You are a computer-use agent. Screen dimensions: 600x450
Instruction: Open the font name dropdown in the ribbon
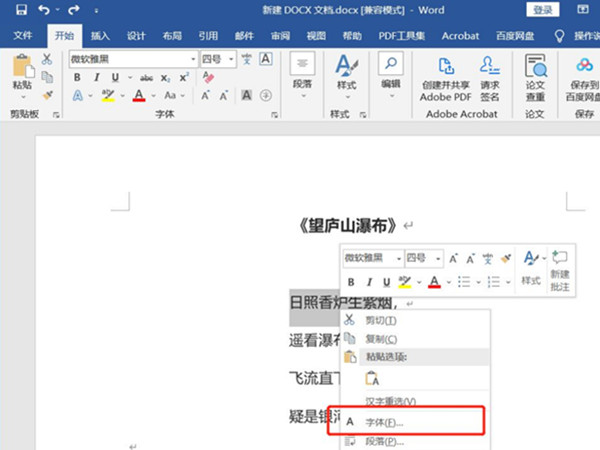[x=192, y=59]
